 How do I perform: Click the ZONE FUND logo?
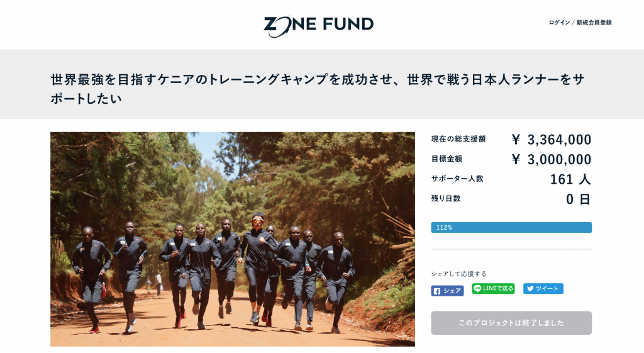318,25
